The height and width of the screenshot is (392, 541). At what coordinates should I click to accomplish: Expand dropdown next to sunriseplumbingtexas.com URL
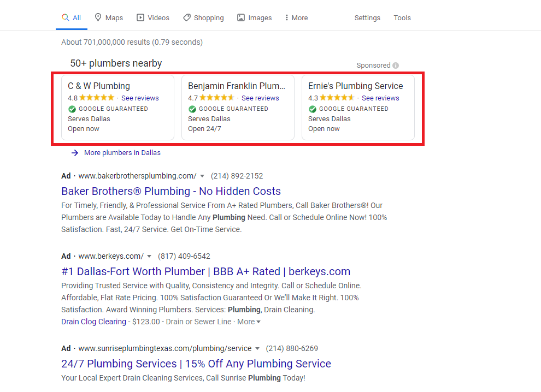pos(257,349)
